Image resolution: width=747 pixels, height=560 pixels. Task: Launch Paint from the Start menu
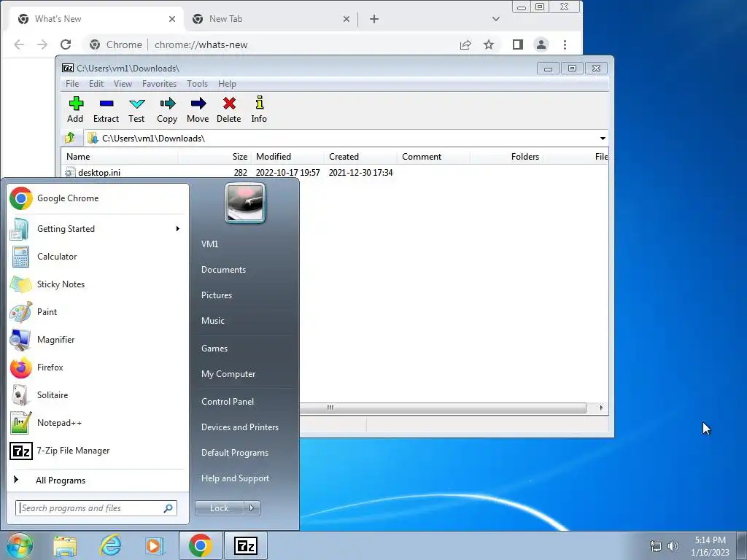[98, 312]
